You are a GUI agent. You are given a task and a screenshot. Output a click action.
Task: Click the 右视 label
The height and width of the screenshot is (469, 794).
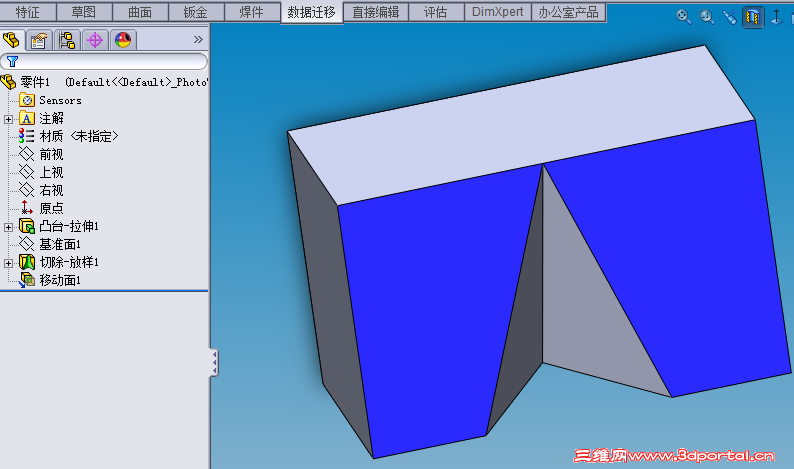coord(52,190)
